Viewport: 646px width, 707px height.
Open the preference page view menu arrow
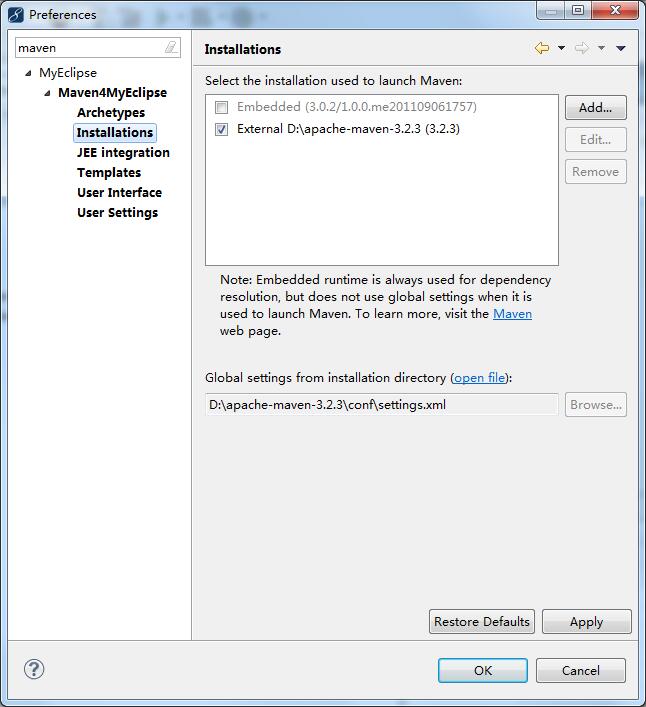pyautogui.click(x=621, y=48)
